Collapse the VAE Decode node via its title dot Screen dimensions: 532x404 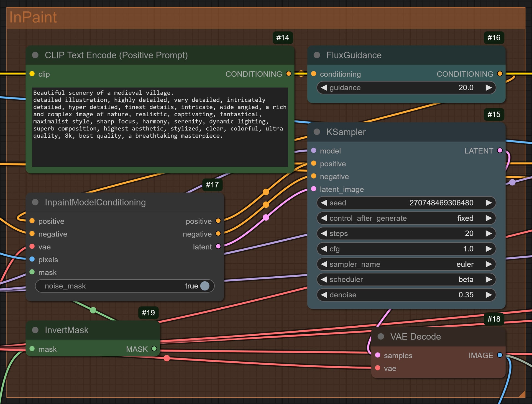[381, 336]
